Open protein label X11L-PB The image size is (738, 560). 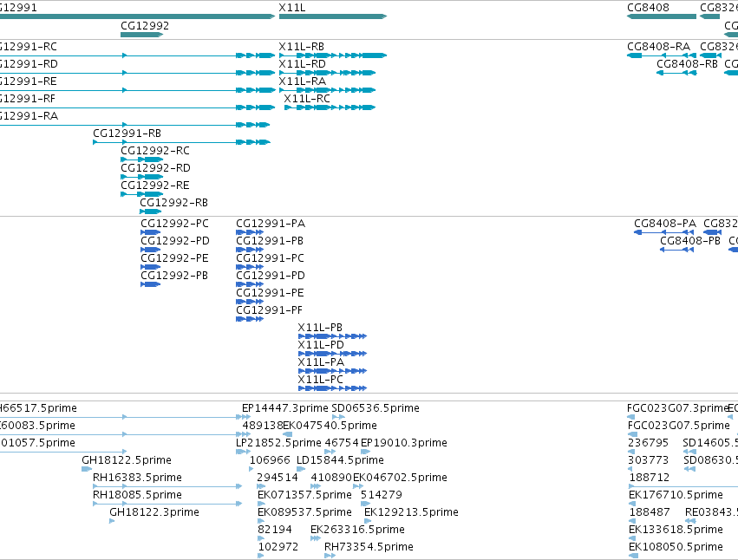(320, 328)
